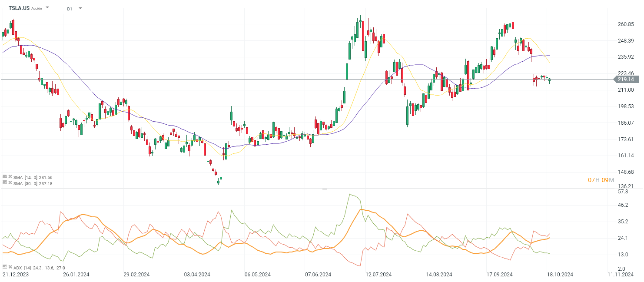Open the D1 timeframe dropdown
Screen dimensions: 644x282
[70, 8]
